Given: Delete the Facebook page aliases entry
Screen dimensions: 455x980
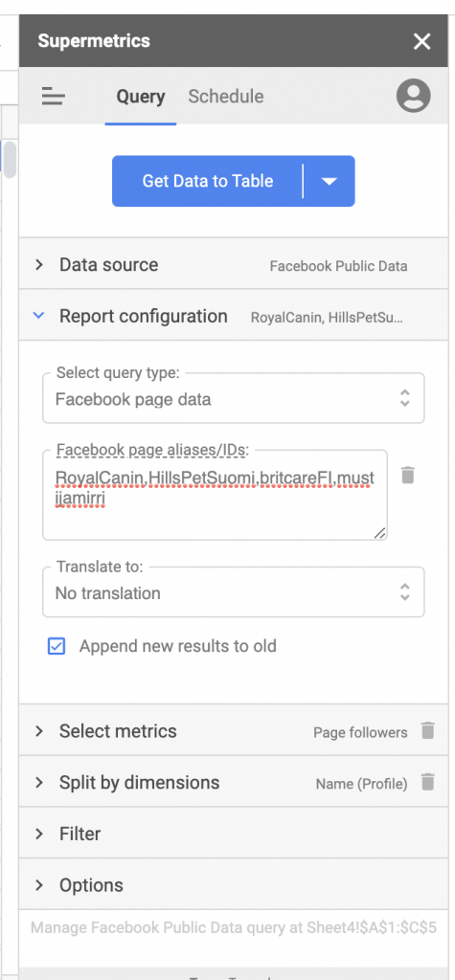Looking at the screenshot, I should point(408,475).
